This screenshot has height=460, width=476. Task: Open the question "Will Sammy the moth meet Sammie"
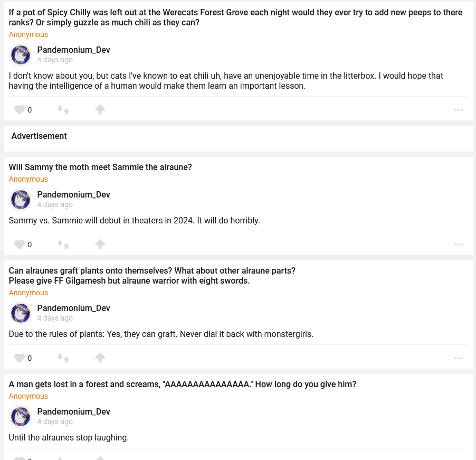coord(100,167)
